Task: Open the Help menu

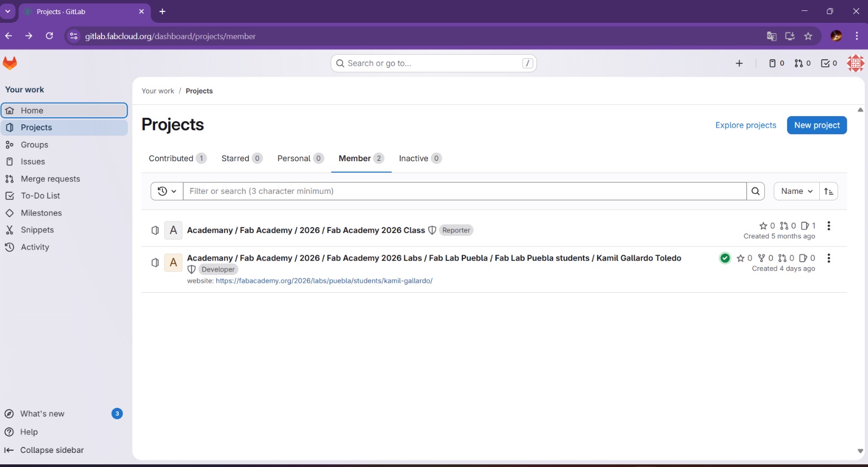Action: (63, 432)
